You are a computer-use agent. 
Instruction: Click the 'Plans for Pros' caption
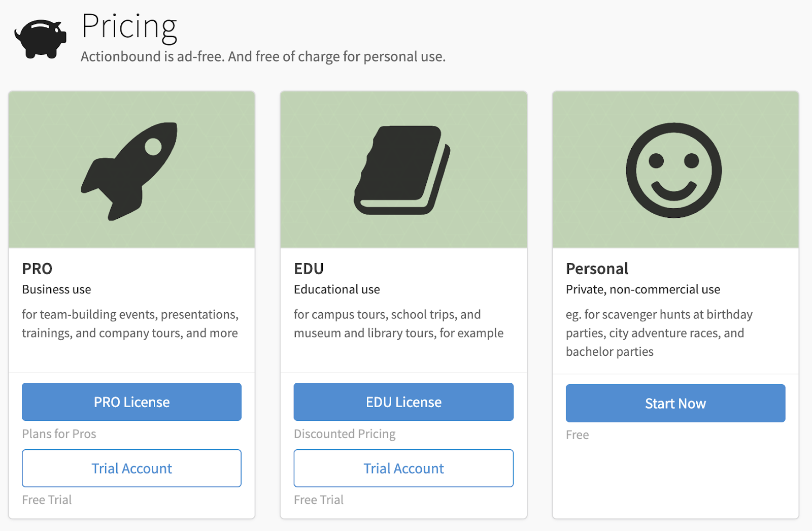59,434
